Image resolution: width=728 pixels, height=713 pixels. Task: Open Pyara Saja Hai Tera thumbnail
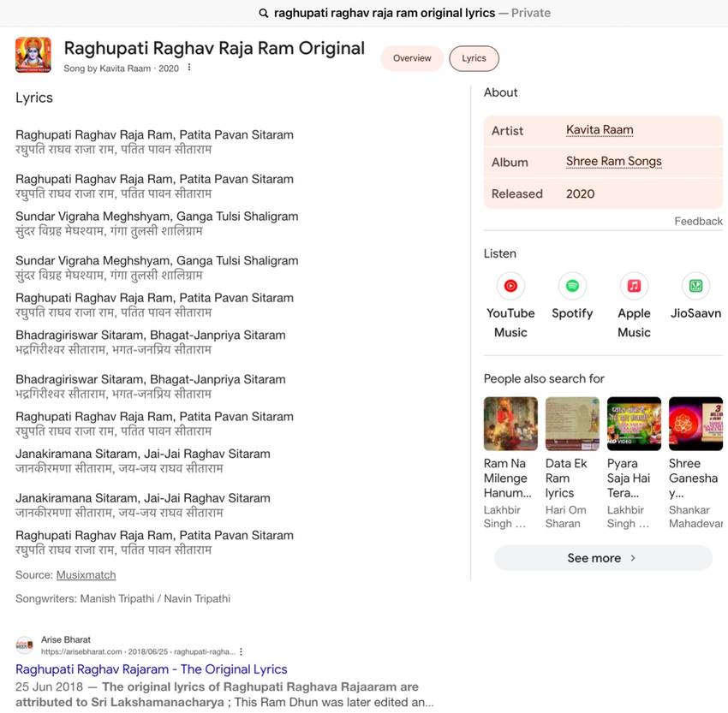[x=634, y=424]
